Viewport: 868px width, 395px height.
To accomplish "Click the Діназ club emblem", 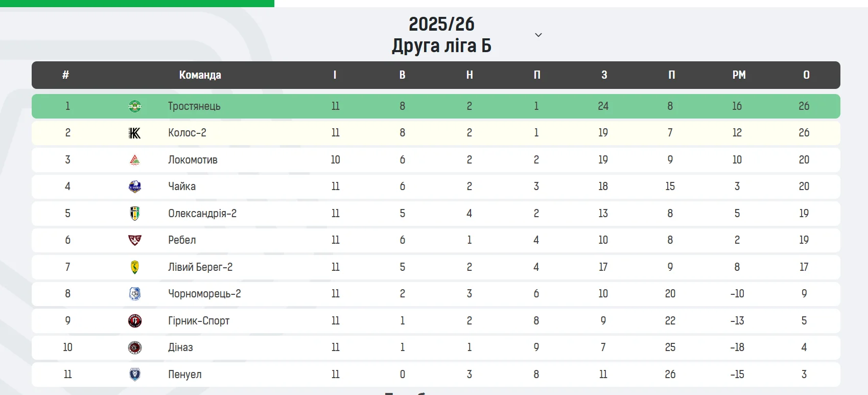I will tap(135, 347).
